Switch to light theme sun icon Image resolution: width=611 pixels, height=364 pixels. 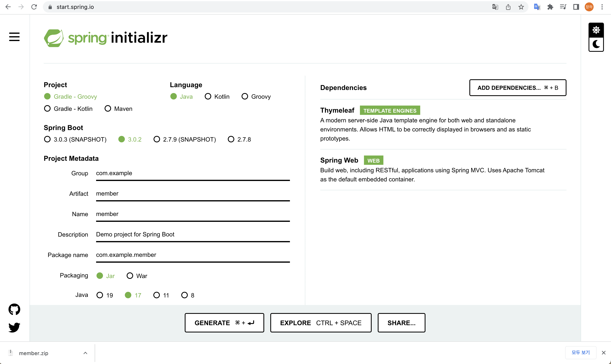[x=596, y=30]
